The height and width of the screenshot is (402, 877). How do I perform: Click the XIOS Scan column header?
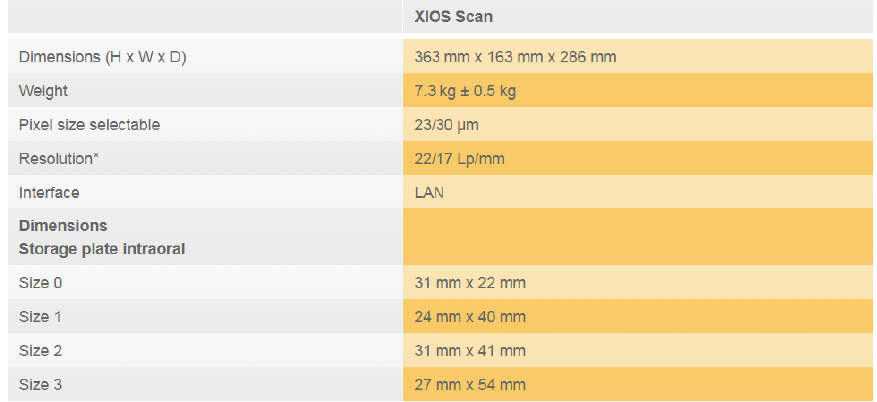coord(453,16)
